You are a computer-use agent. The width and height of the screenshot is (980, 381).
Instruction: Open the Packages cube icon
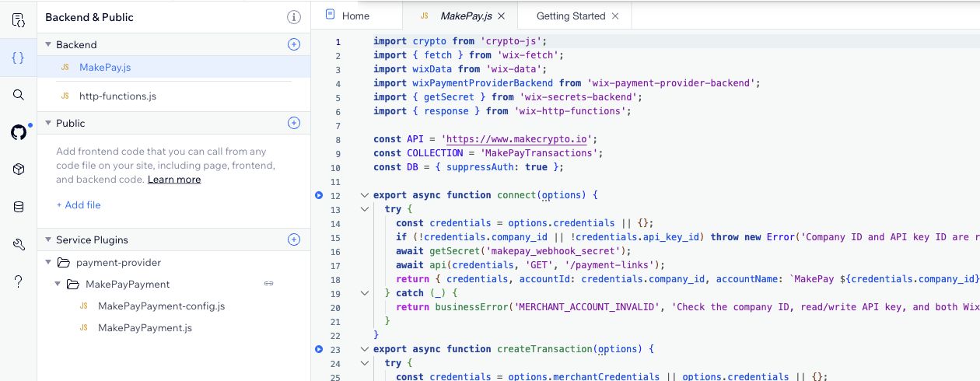(x=19, y=170)
